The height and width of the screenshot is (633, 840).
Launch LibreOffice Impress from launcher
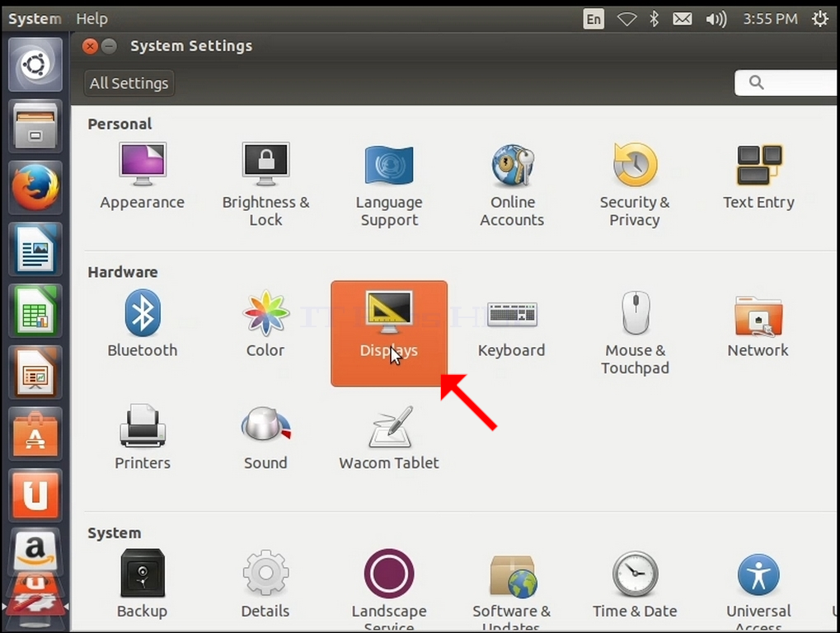click(x=35, y=373)
